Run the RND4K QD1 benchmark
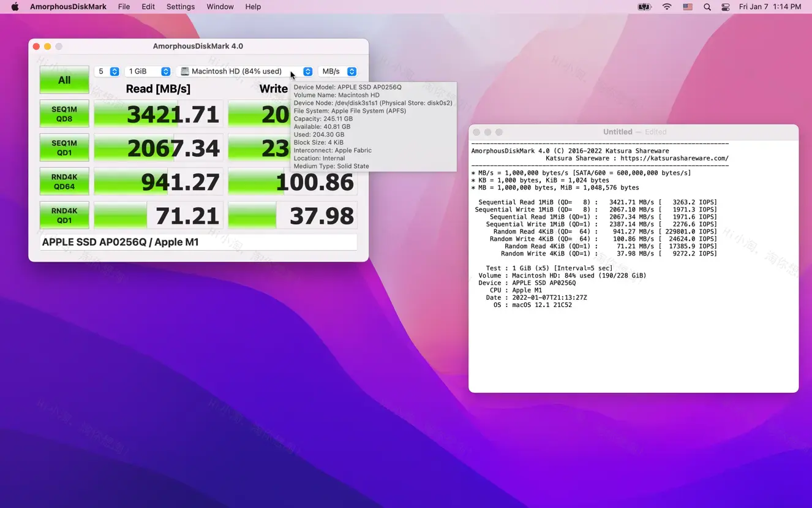 point(64,214)
